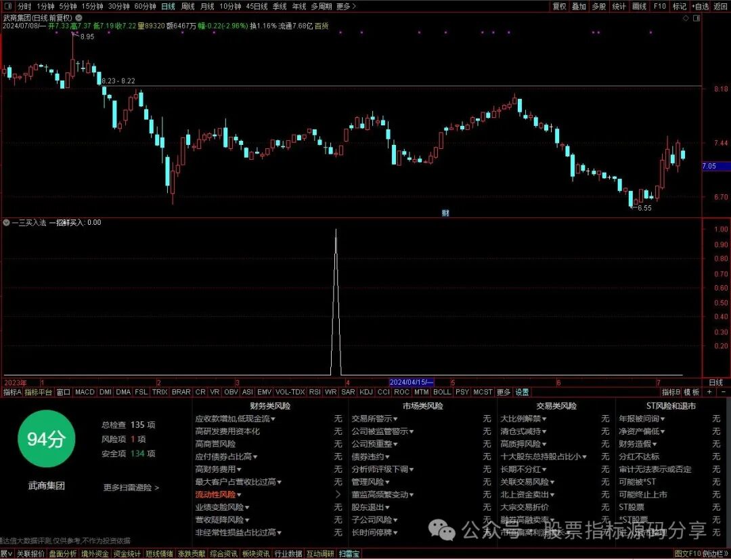Switch to 5分钟 chart period
Screen dimensions: 731x560
[68, 6]
